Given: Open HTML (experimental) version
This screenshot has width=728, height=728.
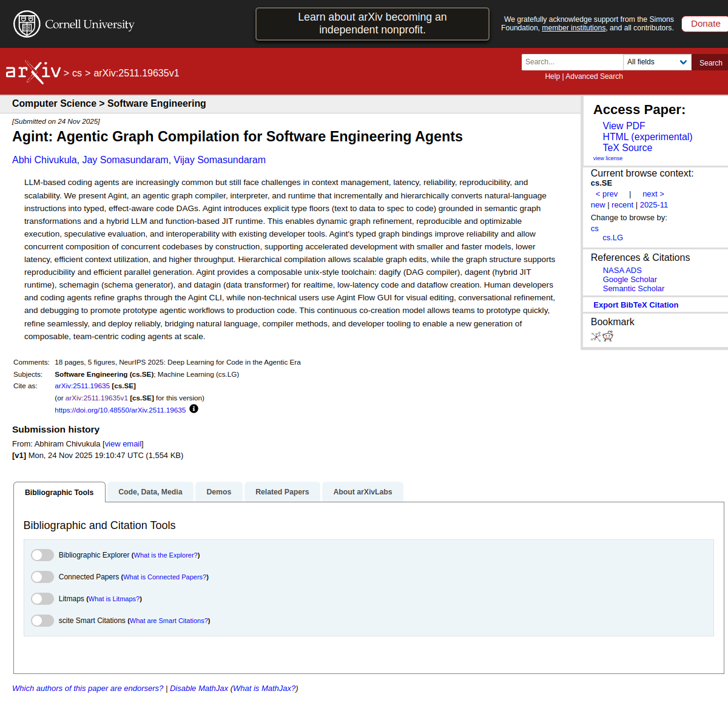Looking at the screenshot, I should point(647,136).
